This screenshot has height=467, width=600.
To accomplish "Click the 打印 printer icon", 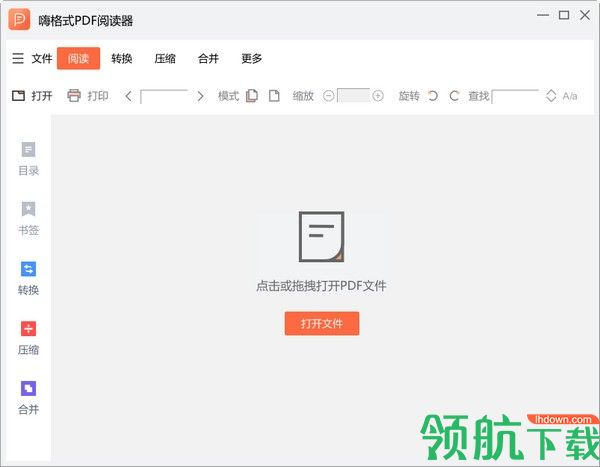I will point(74,96).
